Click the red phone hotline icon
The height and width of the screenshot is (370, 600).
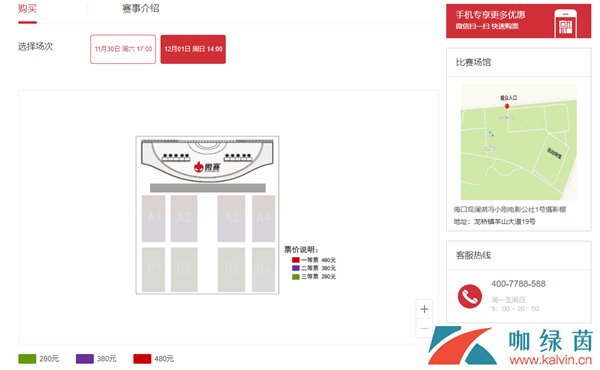click(x=470, y=296)
